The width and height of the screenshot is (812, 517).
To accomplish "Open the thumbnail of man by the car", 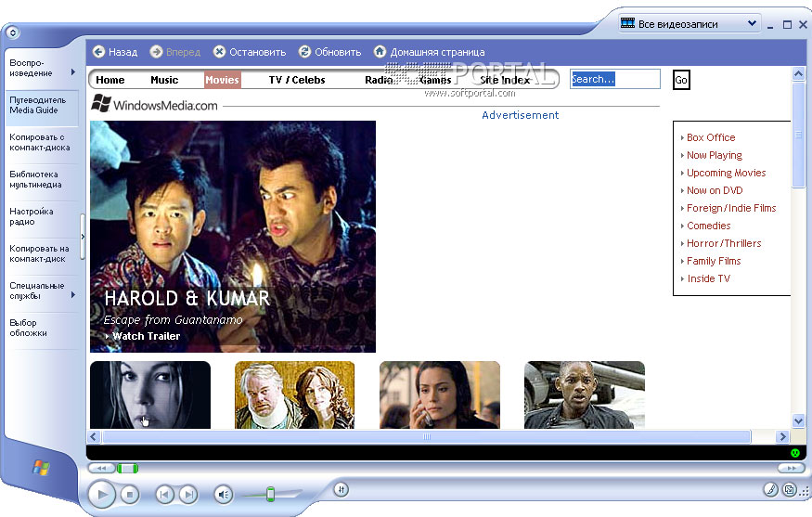I will [584, 394].
